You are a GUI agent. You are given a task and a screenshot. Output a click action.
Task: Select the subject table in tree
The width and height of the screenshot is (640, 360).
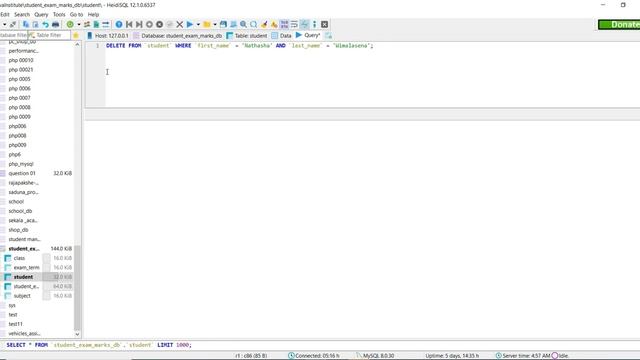point(22,296)
